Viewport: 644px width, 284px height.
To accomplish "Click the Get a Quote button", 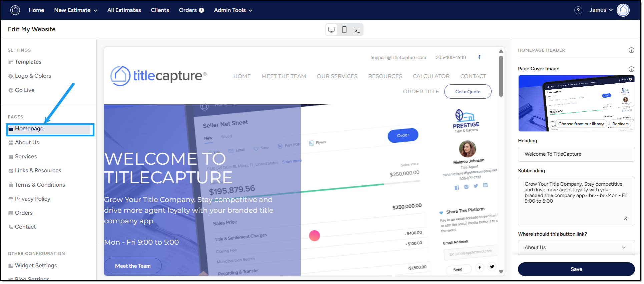I will pyautogui.click(x=468, y=92).
